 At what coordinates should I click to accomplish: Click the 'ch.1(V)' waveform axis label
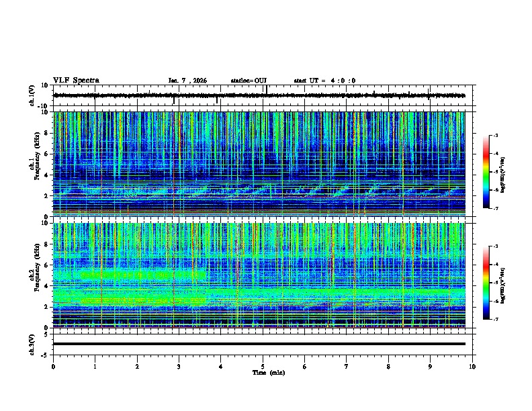click(32, 95)
